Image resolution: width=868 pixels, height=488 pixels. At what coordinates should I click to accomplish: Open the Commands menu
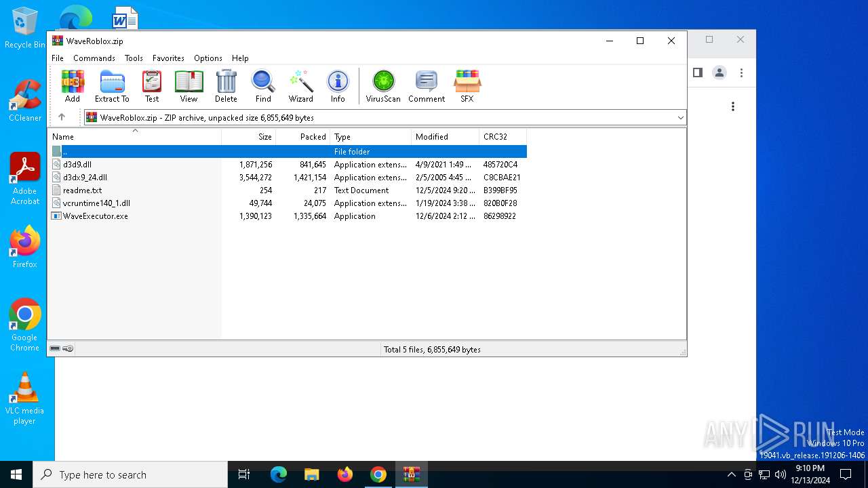pyautogui.click(x=94, y=58)
